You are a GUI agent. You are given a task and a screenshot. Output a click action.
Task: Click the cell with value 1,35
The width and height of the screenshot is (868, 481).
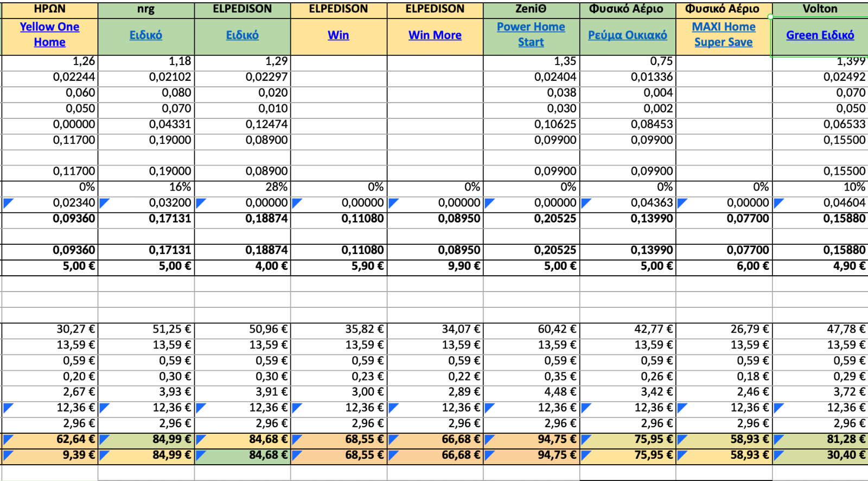(531, 62)
